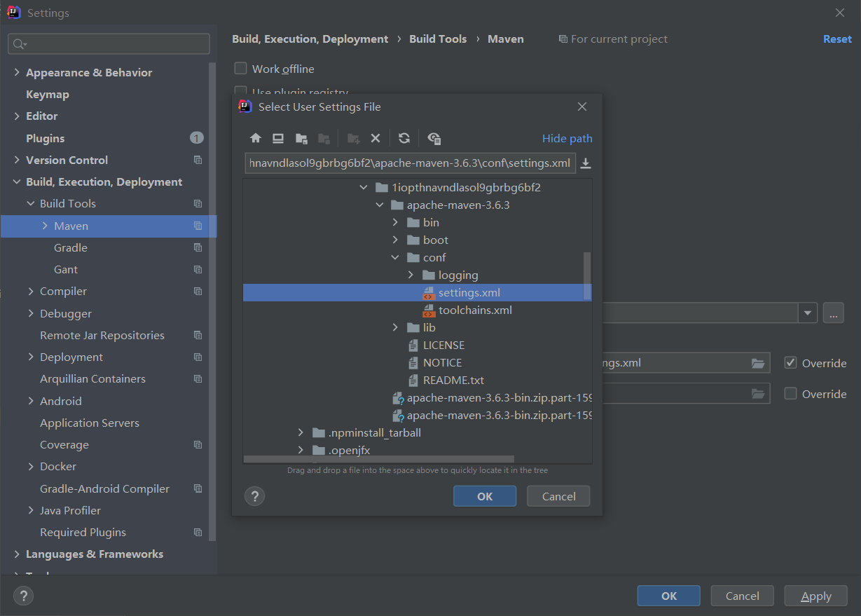Screen dimensions: 861x616
Task: Expand Editor settings section
Action: click(x=17, y=116)
